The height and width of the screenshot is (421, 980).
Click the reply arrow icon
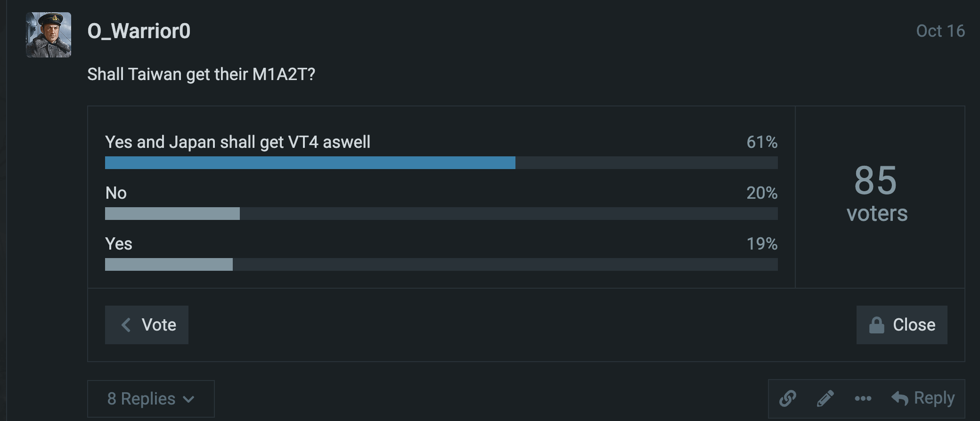click(x=899, y=398)
